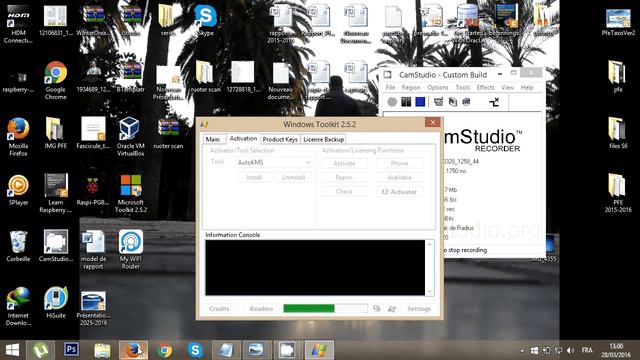The width and height of the screenshot is (640, 360).
Task: Open the pfe folder on desktop
Action: coord(618,76)
